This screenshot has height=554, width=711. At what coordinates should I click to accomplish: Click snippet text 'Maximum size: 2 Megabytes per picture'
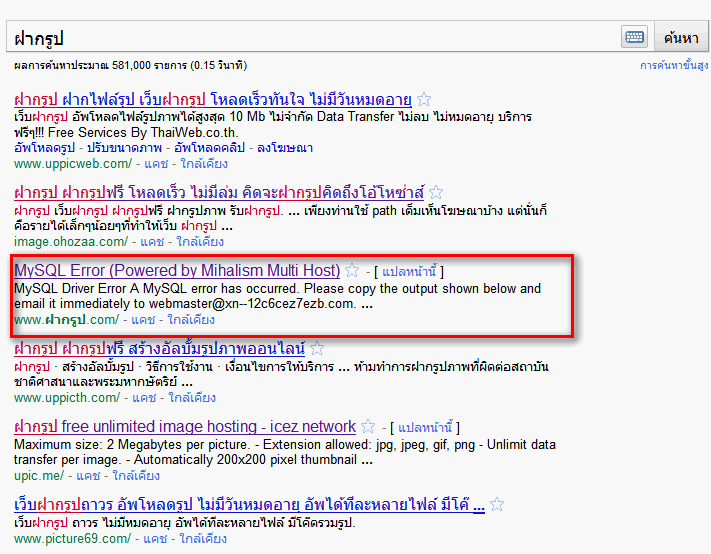(131, 444)
